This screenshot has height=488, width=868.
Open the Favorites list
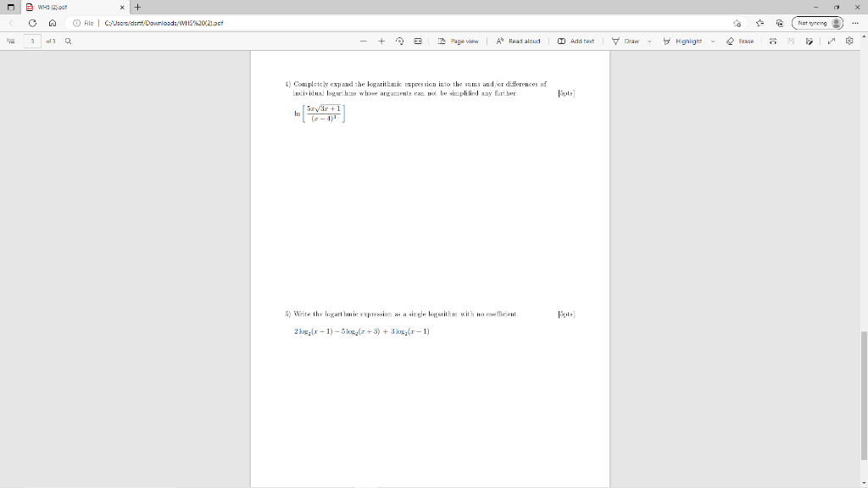click(759, 23)
